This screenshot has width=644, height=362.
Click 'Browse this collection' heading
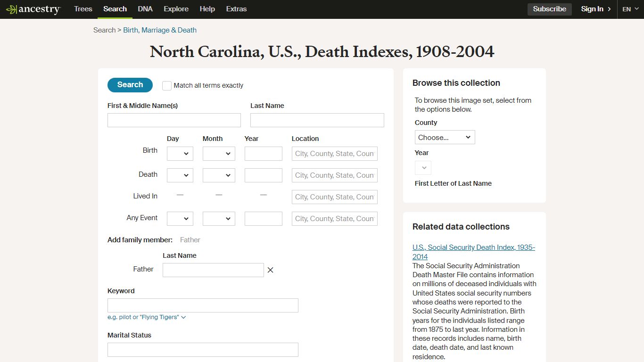tap(456, 83)
